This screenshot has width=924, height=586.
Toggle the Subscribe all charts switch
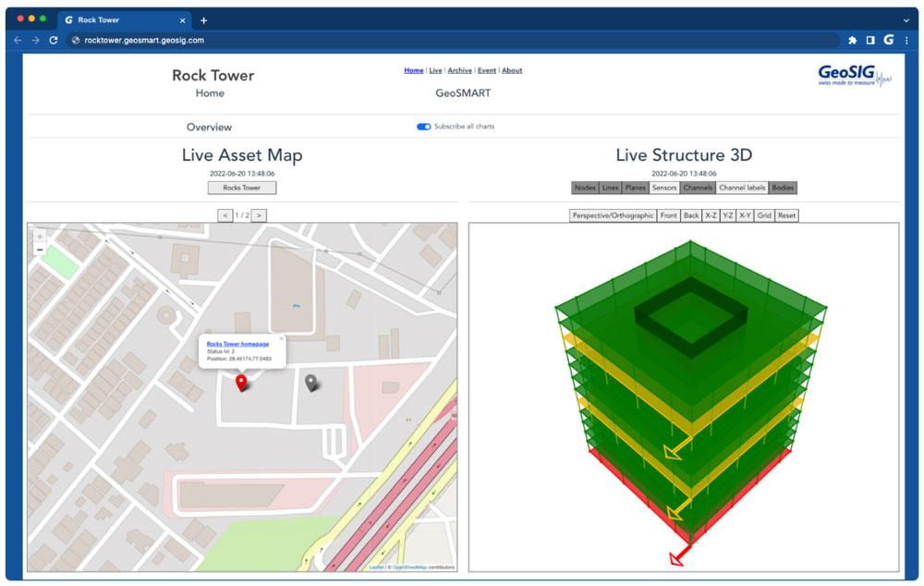point(424,127)
